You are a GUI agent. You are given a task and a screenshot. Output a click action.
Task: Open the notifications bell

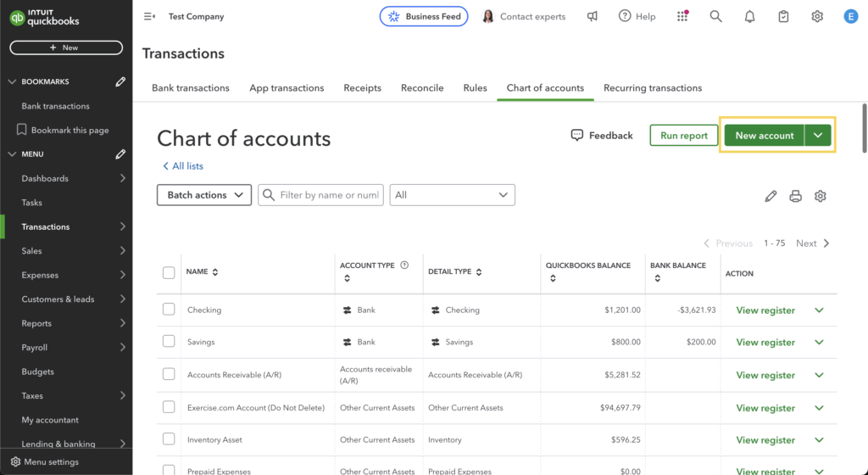coord(750,16)
